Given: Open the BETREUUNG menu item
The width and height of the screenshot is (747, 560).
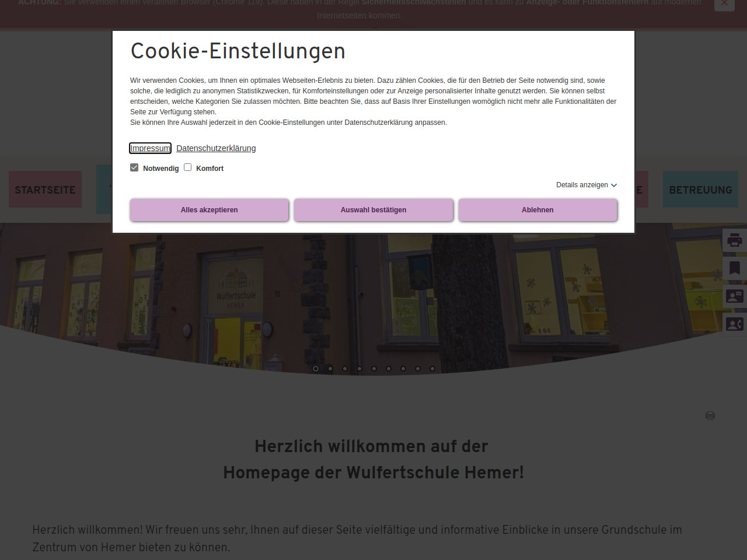Looking at the screenshot, I should click(700, 190).
